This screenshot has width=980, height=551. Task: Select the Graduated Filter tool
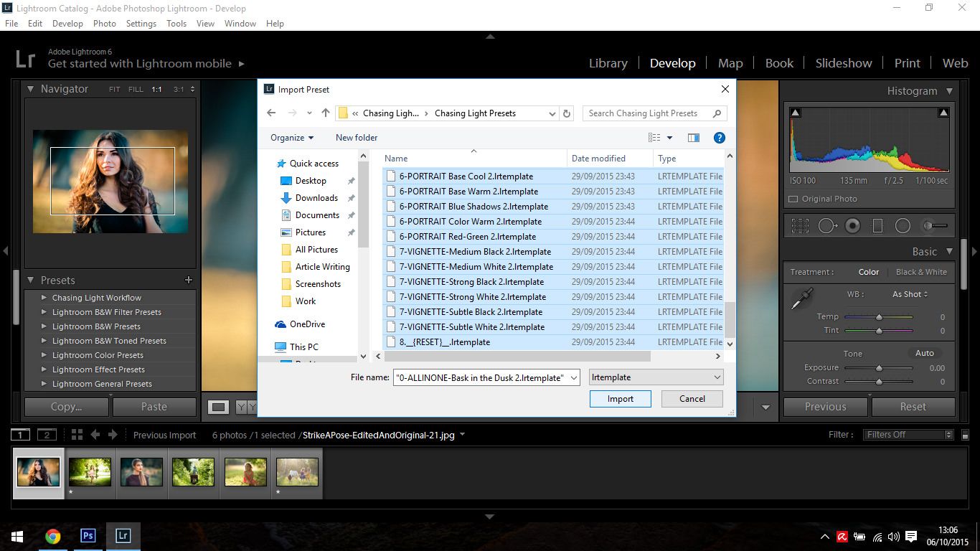[877, 226]
